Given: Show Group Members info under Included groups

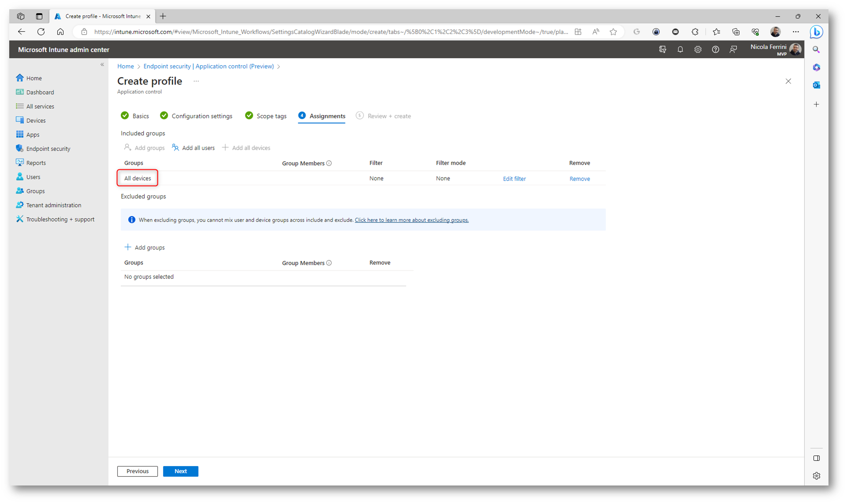Looking at the screenshot, I should (x=329, y=163).
